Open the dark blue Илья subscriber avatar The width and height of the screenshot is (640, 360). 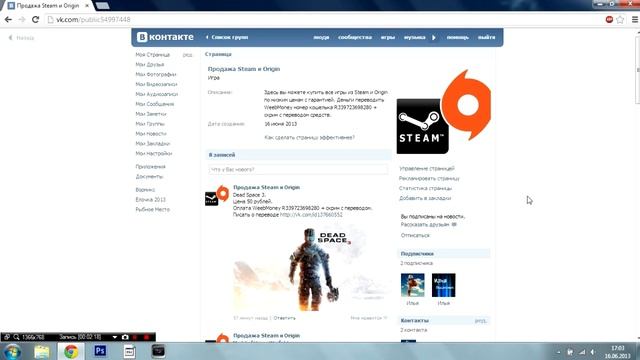[444, 285]
